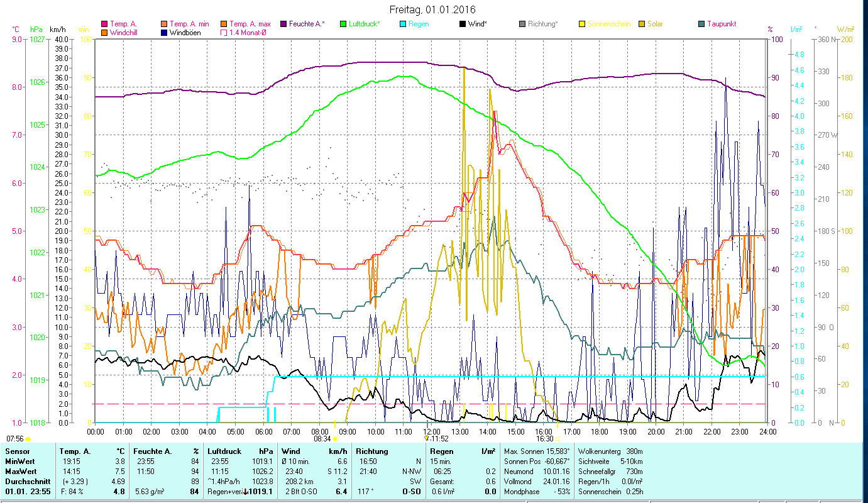Click the Regen column header in table

[x=442, y=451]
